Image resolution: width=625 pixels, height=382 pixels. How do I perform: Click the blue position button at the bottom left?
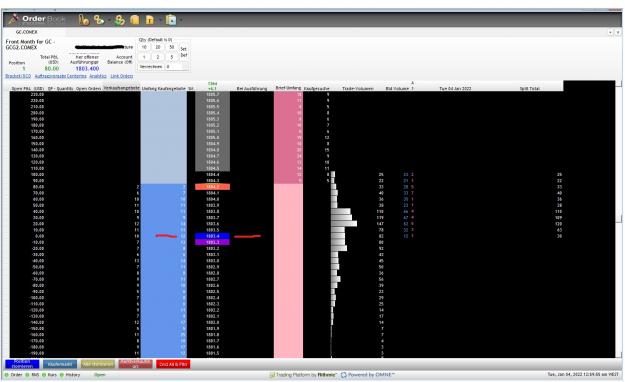[x=22, y=364]
